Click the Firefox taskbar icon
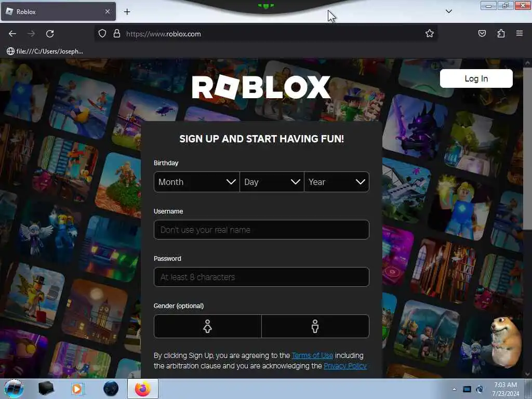Image resolution: width=532 pixels, height=399 pixels. pyautogui.click(x=143, y=389)
